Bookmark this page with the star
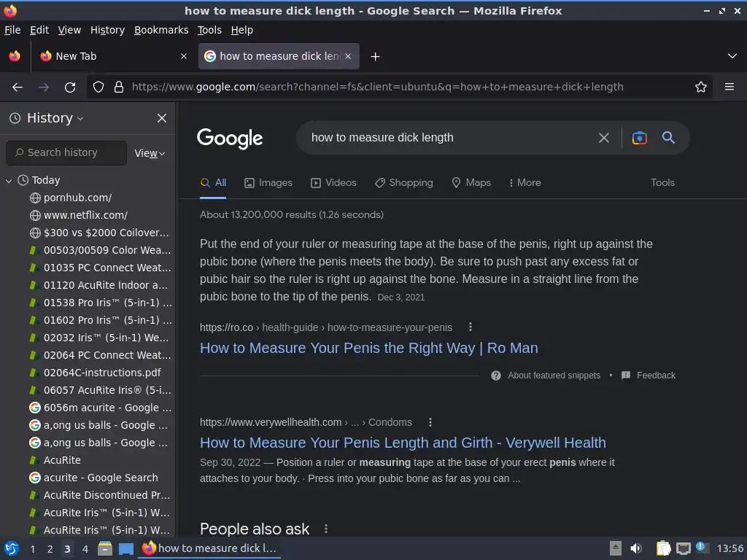Screen dimensions: 747x560 pos(701,87)
